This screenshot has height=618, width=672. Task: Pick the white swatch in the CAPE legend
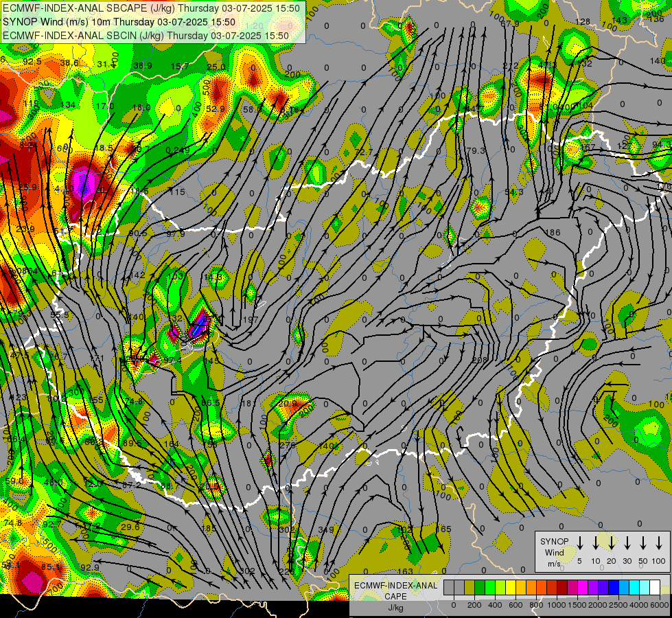[x=655, y=587]
